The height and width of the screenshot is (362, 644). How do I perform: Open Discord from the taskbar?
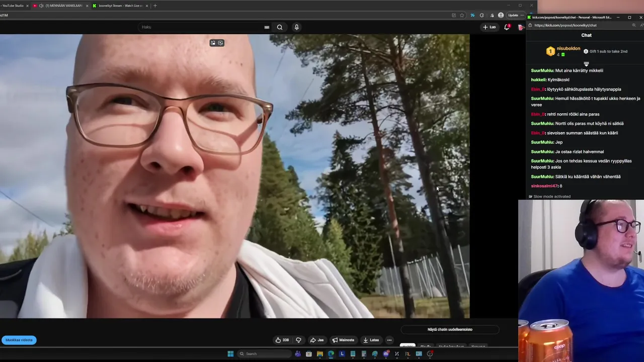click(386, 353)
